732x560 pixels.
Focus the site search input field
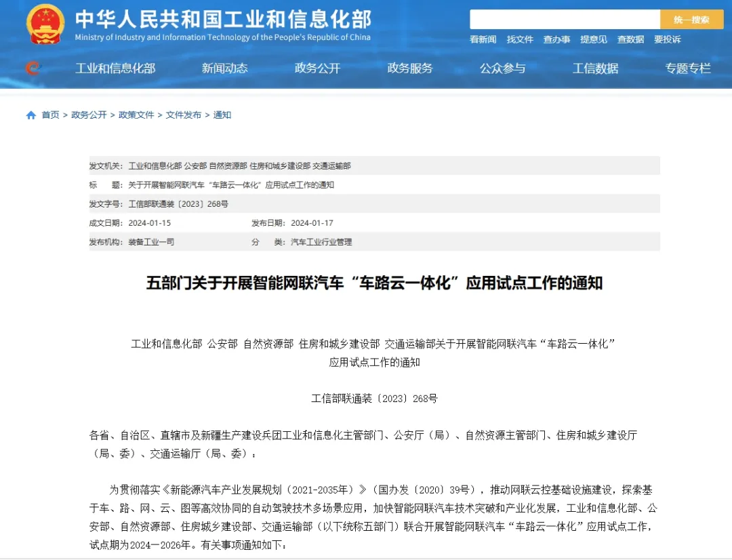coord(565,20)
